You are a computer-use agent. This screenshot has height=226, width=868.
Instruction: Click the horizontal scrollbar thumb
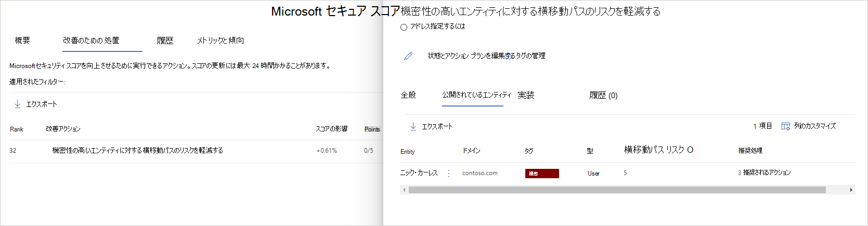[617, 190]
